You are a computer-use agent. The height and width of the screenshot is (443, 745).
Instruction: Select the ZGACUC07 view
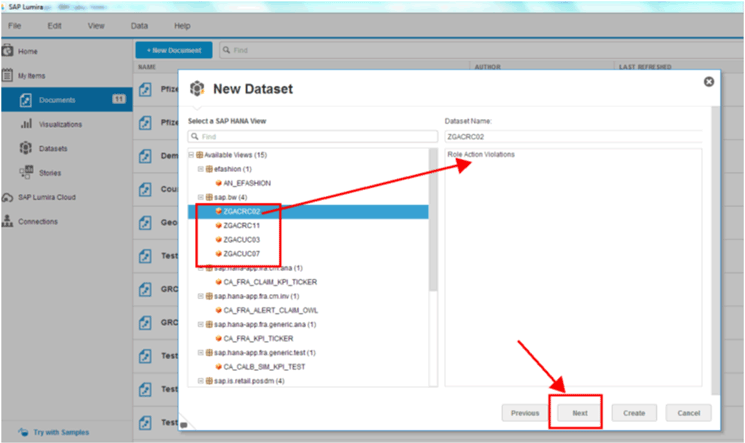pyautogui.click(x=241, y=254)
